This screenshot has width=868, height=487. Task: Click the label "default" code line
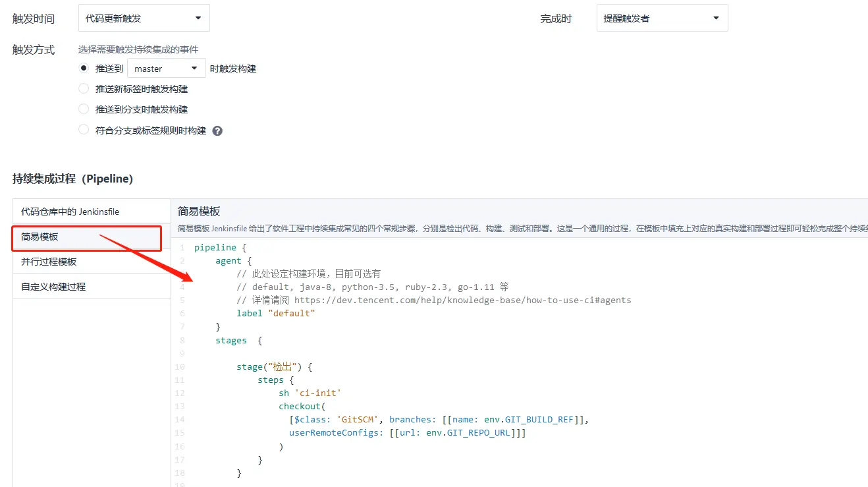coord(276,313)
